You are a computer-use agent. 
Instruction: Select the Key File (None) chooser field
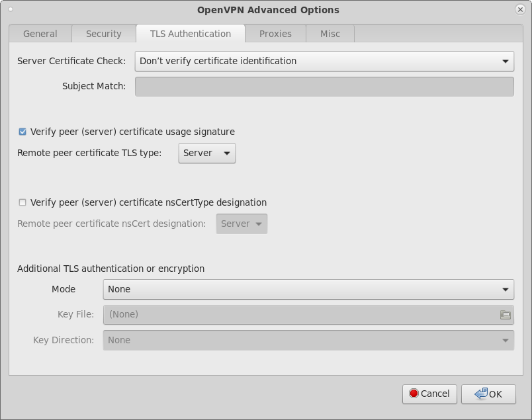(308, 315)
